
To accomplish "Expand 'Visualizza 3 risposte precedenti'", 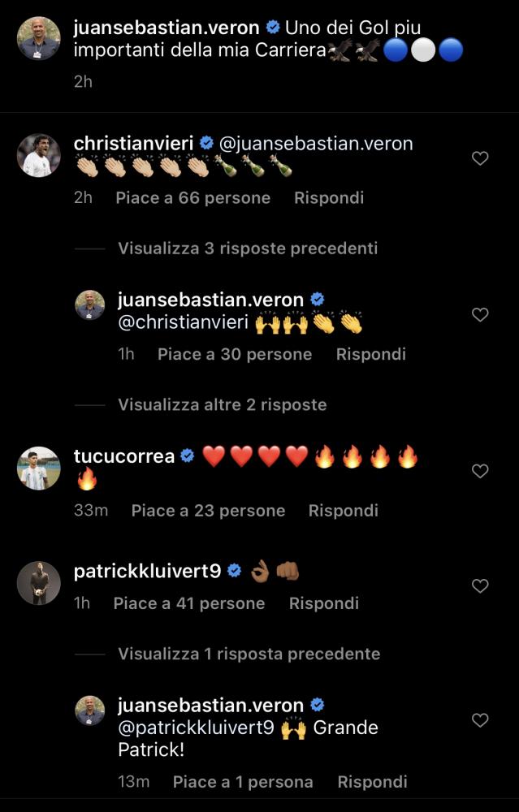I will [248, 248].
